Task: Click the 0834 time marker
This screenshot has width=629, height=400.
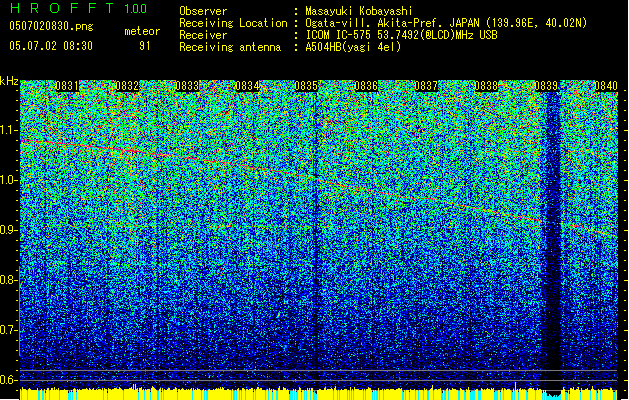Action: [x=247, y=86]
